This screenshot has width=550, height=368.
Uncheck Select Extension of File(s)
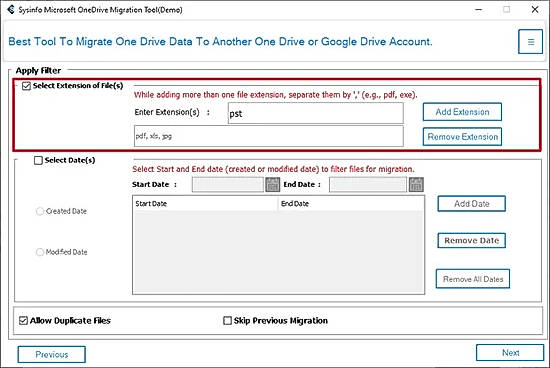point(26,86)
